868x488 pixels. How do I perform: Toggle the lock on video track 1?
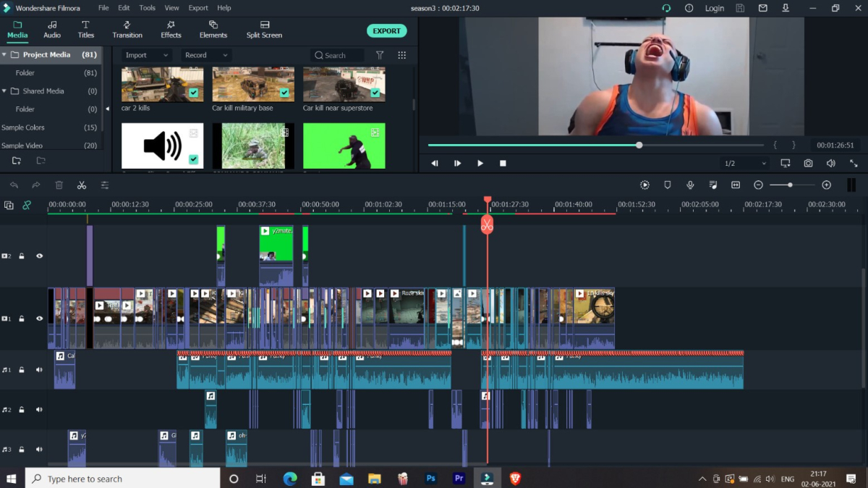click(22, 319)
